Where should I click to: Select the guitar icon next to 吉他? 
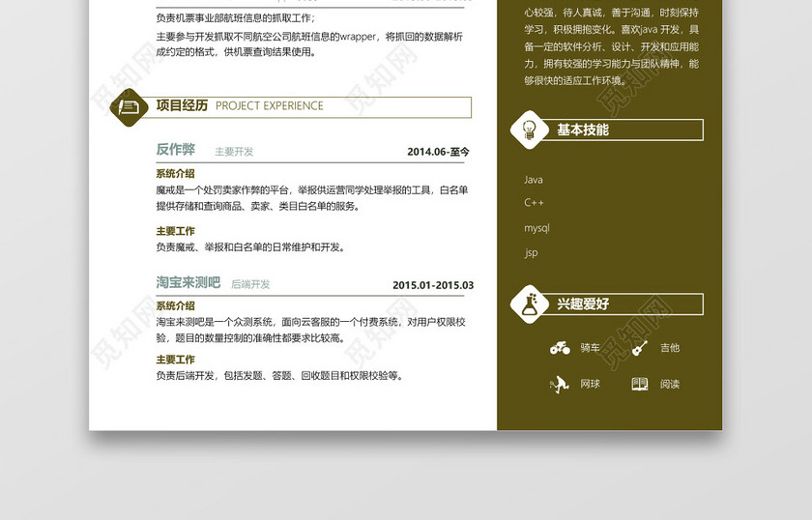point(640,348)
